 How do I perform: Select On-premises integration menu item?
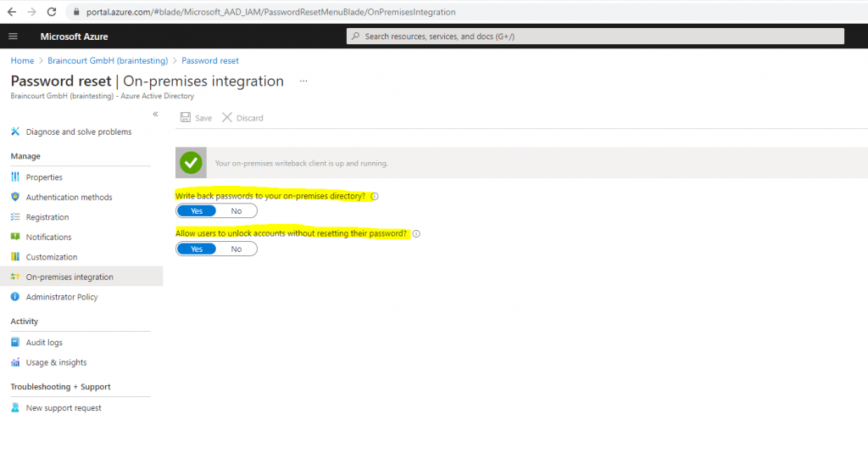[x=81, y=277]
